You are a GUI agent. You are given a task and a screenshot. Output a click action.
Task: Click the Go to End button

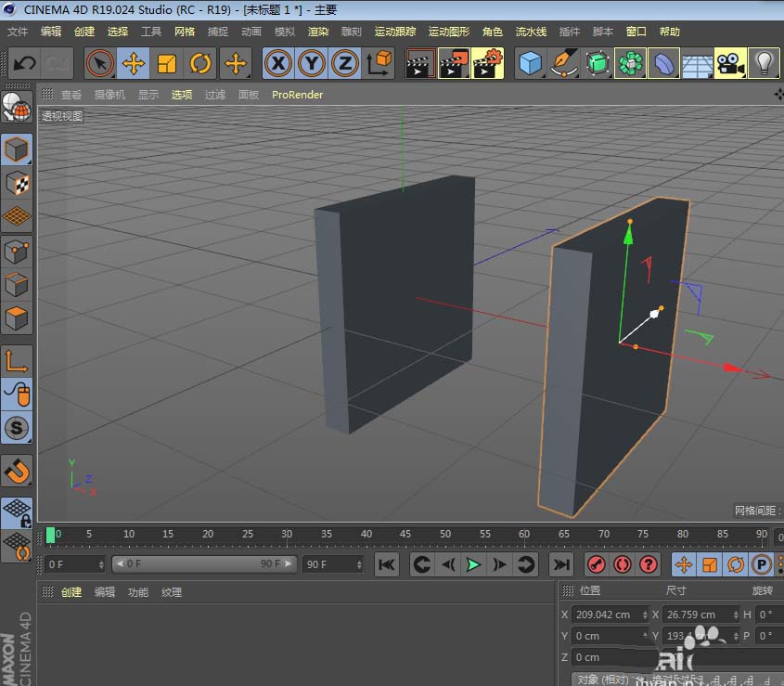[560, 564]
